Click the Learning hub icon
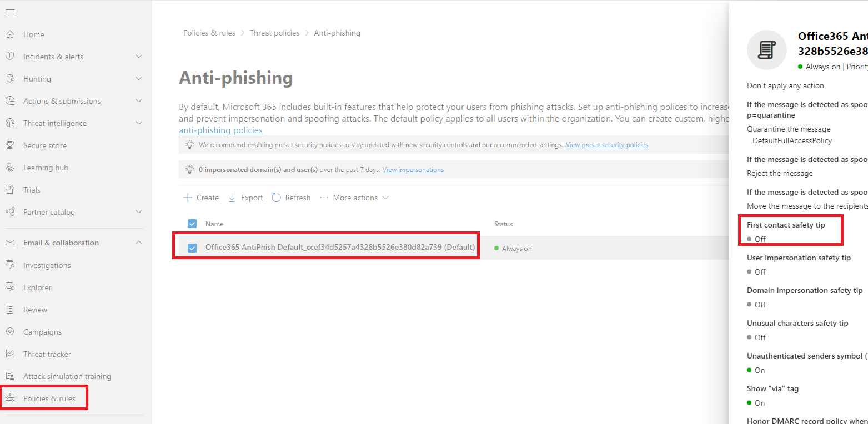This screenshot has height=424, width=868. click(x=10, y=168)
